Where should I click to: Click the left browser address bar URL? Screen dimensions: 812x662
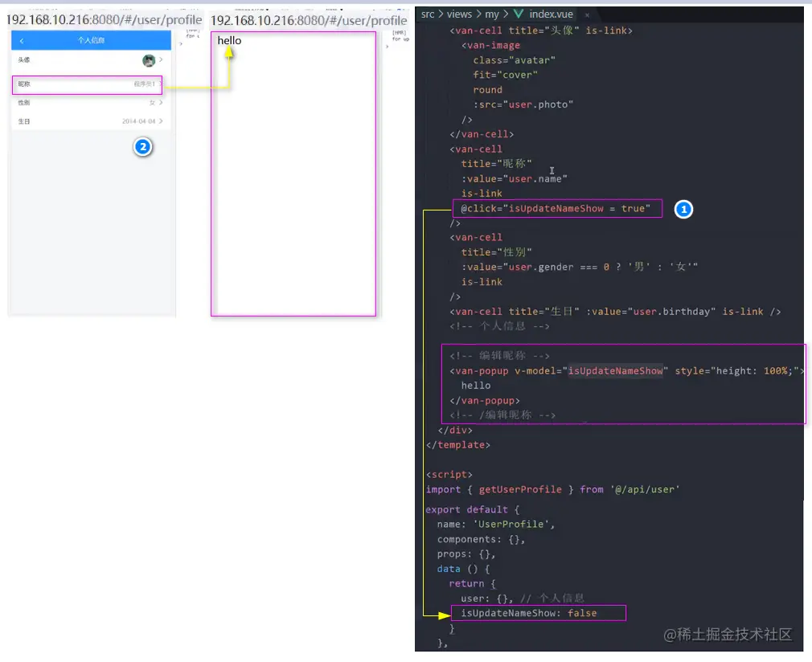[104, 19]
